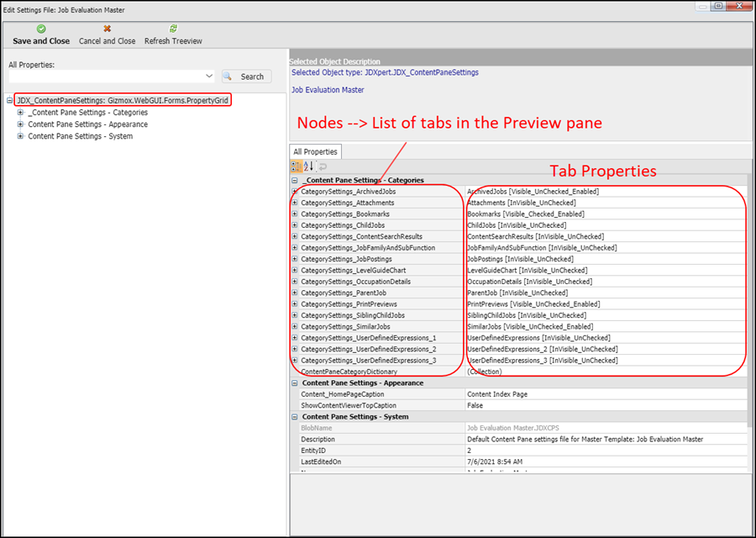Image resolution: width=756 pixels, height=538 pixels.
Task: Select the ContentPaneCategoryDictionary (Collection) row
Action: 378,372
